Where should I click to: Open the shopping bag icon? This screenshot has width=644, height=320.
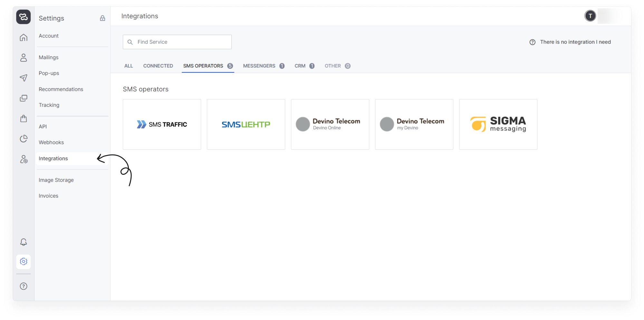(x=24, y=118)
